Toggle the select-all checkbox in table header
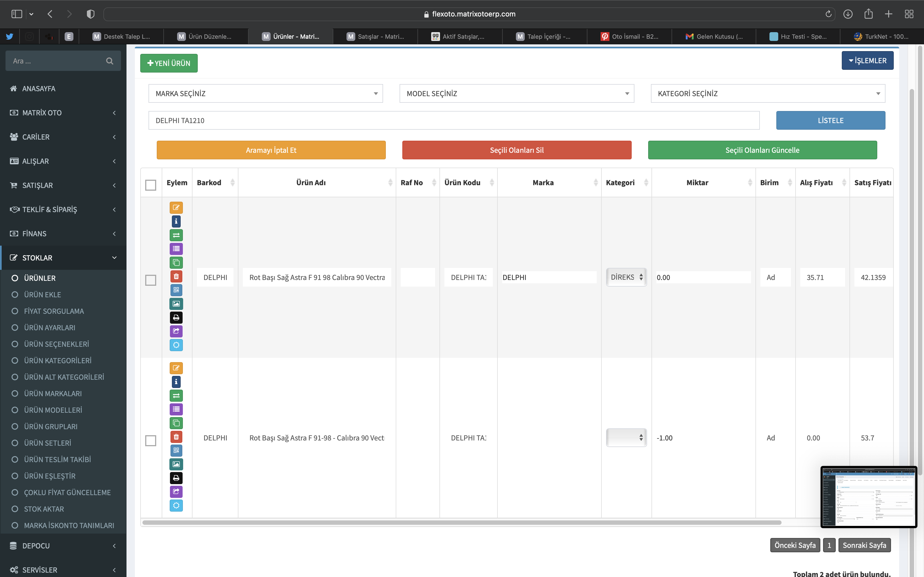This screenshot has width=924, height=577. click(x=151, y=185)
